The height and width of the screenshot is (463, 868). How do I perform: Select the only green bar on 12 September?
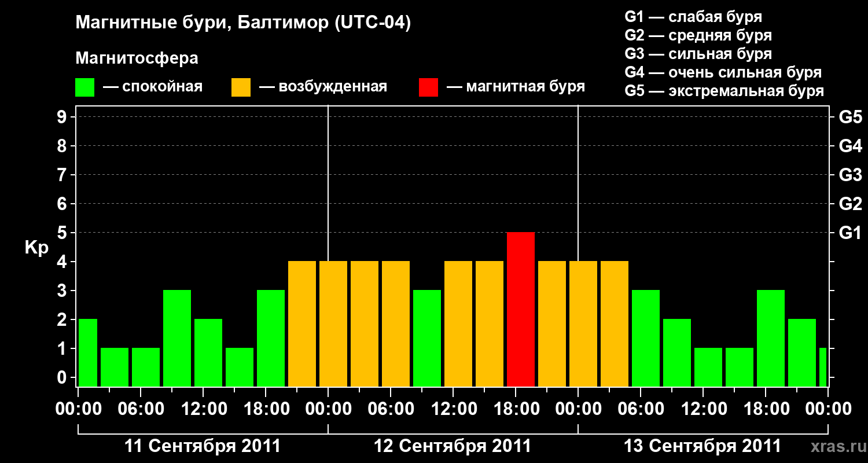point(427,338)
